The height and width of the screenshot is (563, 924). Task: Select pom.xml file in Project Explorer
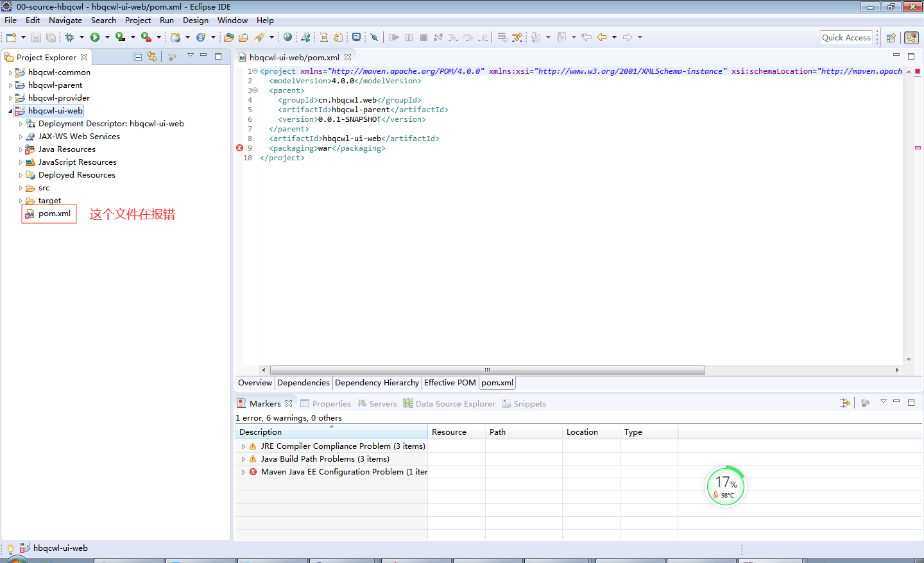[54, 214]
